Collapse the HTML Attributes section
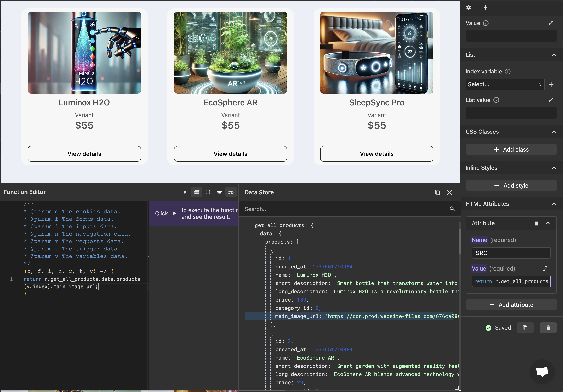Viewport: 563px width, 392px height. tap(554, 204)
